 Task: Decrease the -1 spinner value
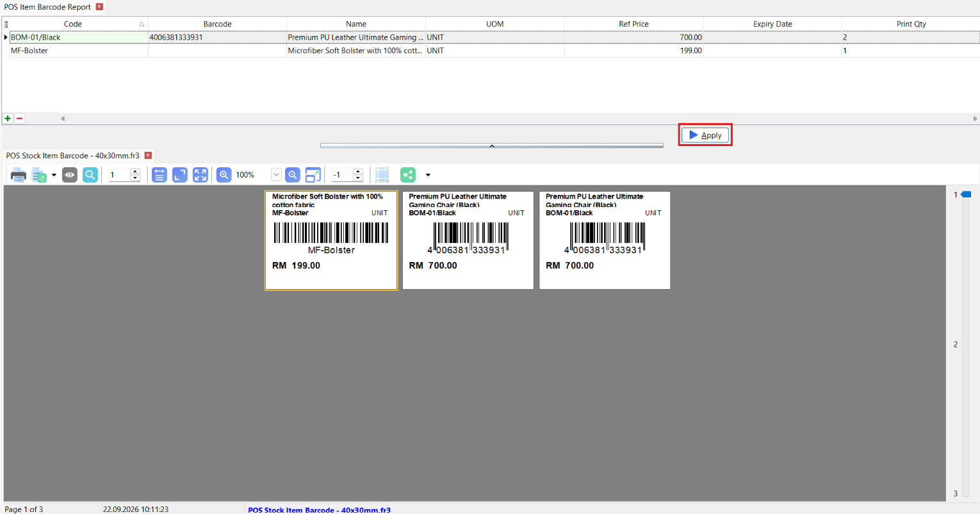coord(358,178)
